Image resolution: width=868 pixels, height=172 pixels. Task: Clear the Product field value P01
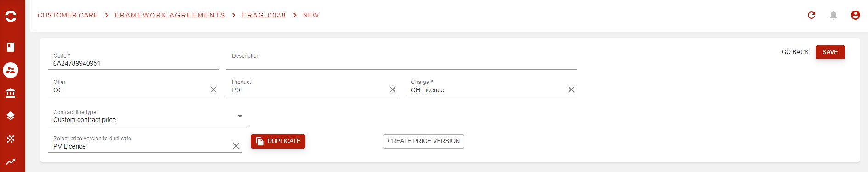click(393, 89)
